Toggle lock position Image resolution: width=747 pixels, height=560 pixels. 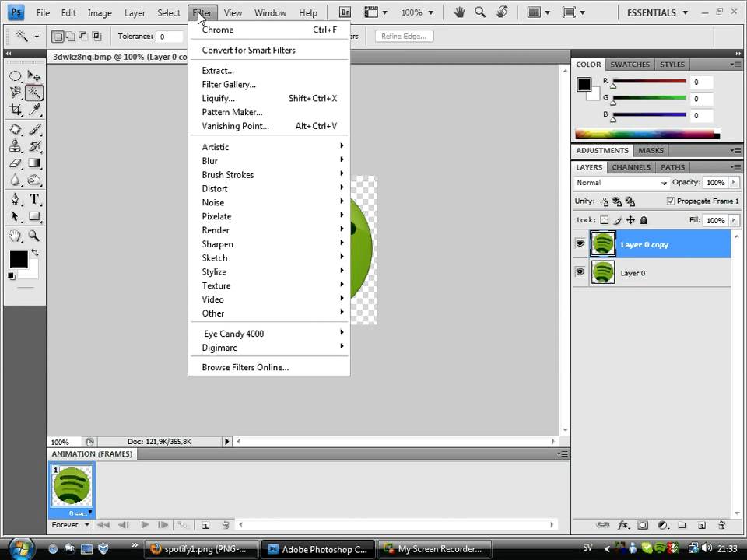click(631, 220)
